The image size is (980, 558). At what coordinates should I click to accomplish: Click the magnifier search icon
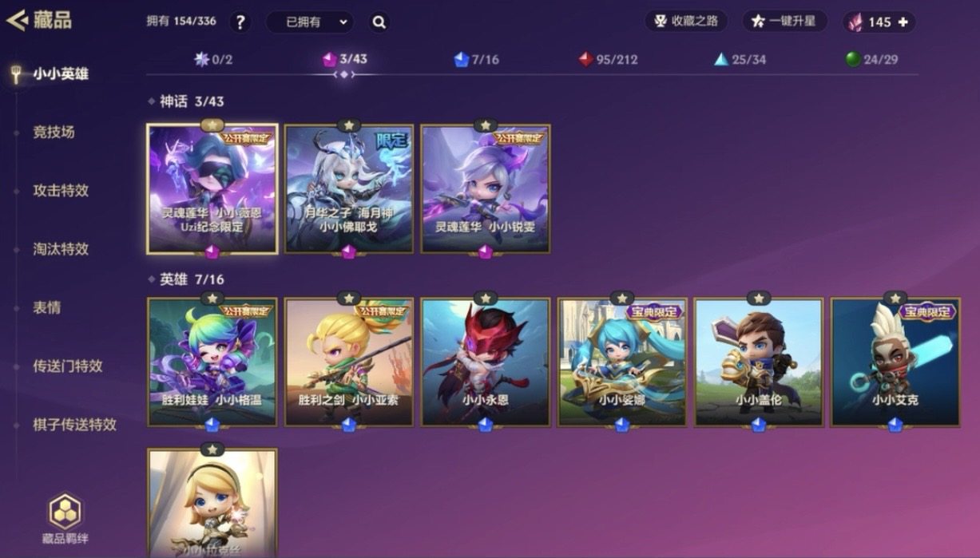coord(379,22)
